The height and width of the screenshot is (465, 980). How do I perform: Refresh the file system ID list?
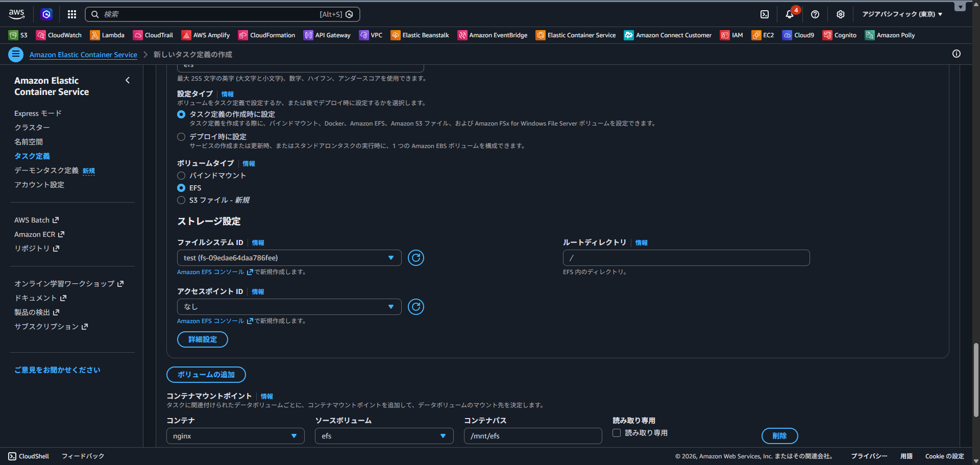[x=416, y=258]
